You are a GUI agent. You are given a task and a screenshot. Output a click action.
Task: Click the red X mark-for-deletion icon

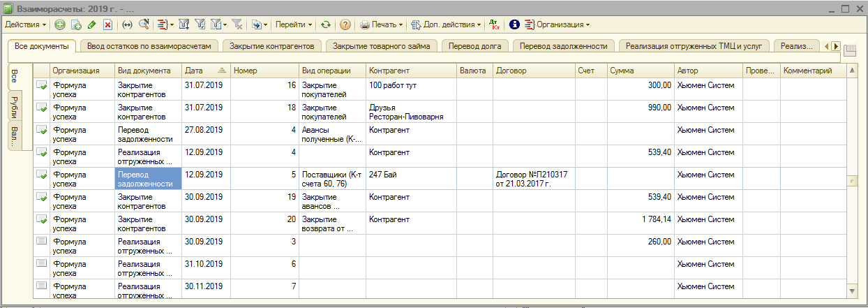(107, 24)
